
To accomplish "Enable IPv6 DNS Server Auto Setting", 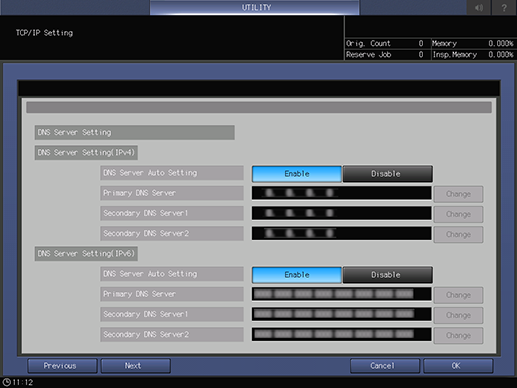I will click(297, 275).
